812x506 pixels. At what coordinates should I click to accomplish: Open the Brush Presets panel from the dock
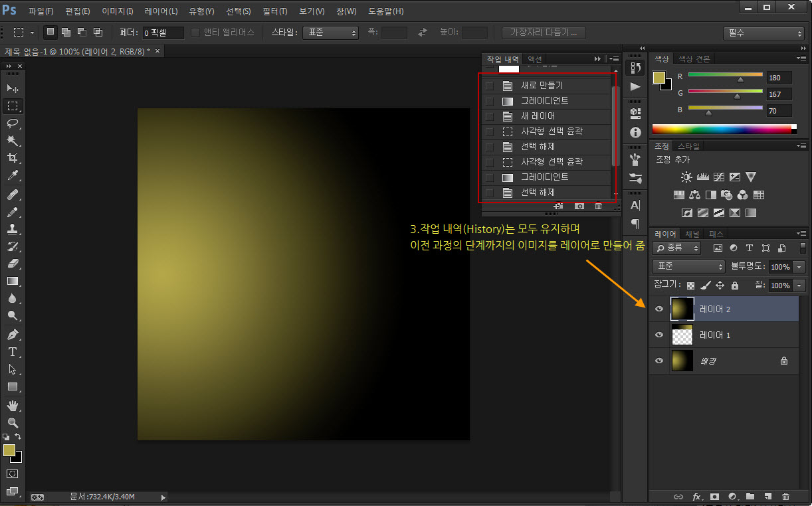(x=635, y=179)
